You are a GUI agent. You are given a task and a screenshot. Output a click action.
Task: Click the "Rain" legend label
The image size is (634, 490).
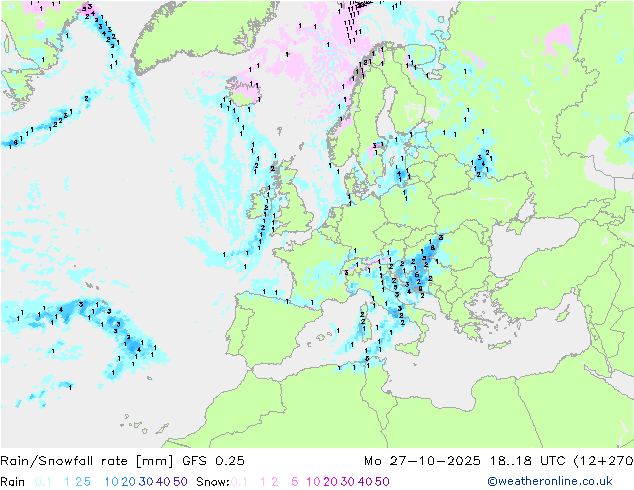click(x=13, y=482)
